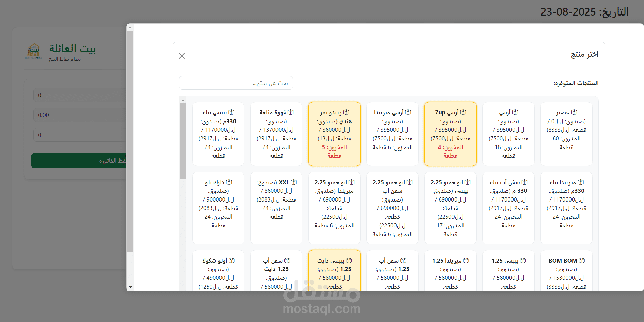Click the box icon on ابو جمبو 2.25 بيبسي
The image size is (644, 322).
click(x=468, y=182)
